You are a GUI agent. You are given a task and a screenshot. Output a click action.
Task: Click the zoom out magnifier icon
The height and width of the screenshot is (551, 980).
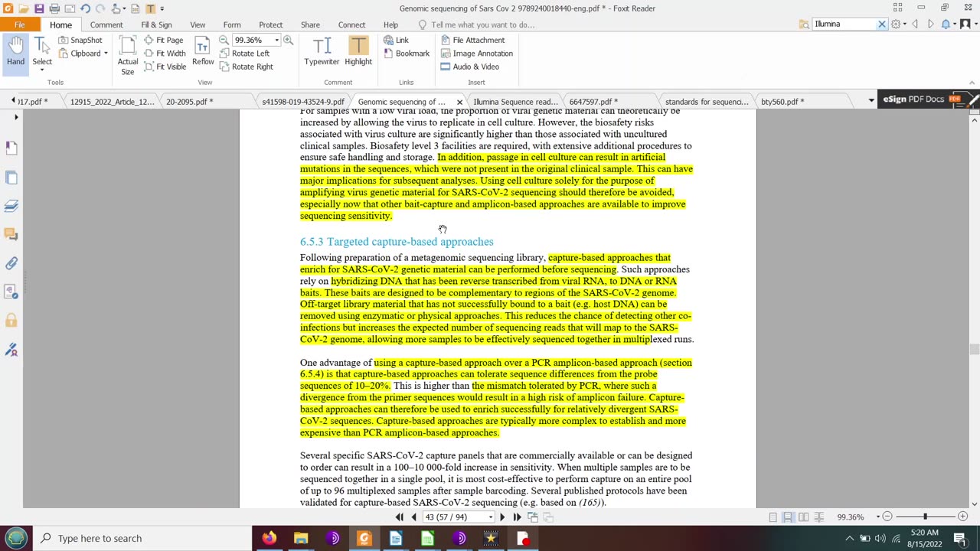point(224,40)
